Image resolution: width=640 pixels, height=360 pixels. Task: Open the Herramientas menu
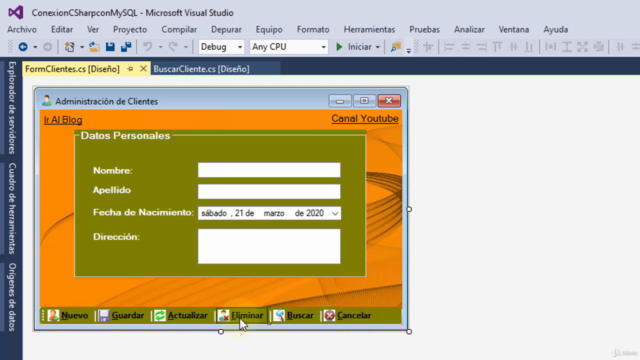(369, 29)
